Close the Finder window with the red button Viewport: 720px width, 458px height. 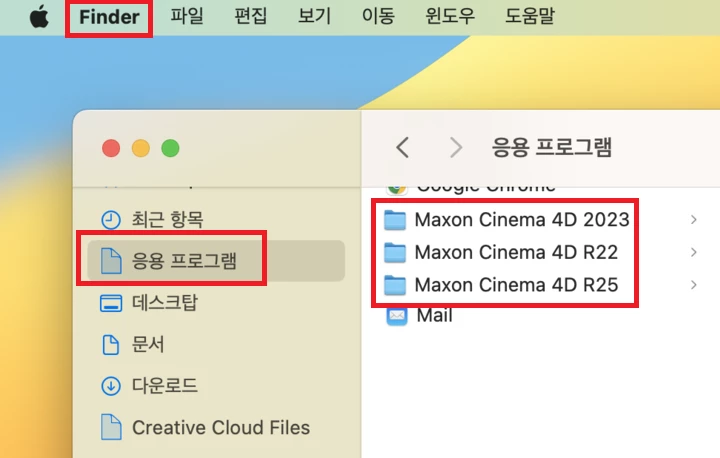pos(111,148)
